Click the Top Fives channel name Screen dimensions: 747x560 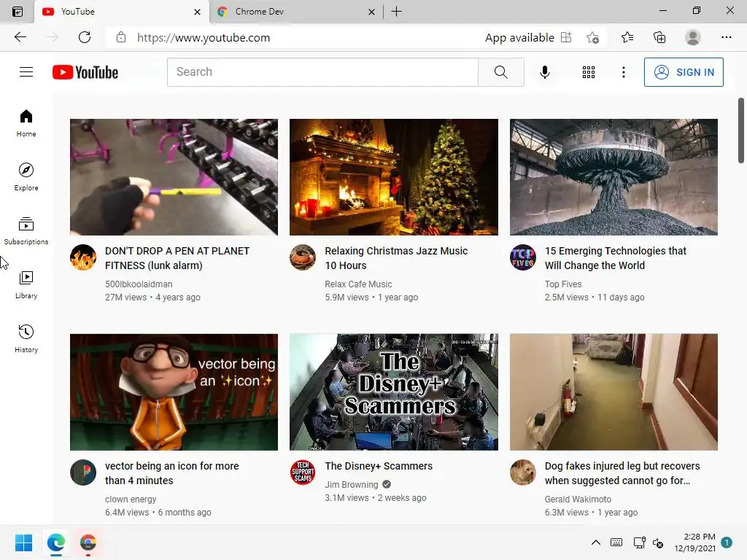563,284
